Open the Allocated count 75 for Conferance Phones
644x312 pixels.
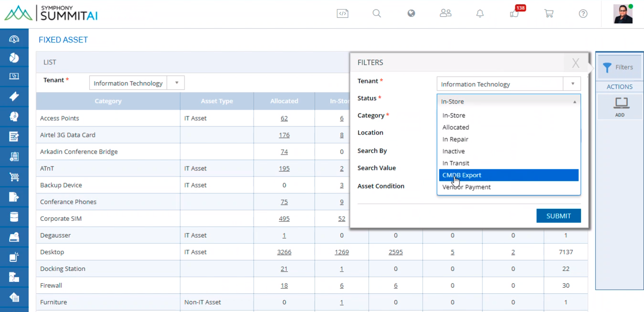[284, 202]
